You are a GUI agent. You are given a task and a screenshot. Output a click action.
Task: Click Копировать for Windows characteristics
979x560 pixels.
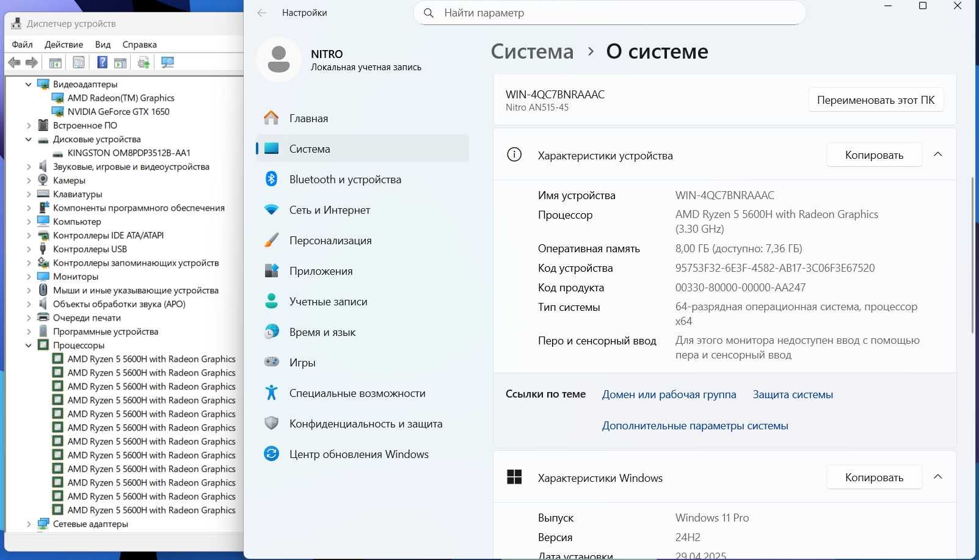tap(874, 478)
